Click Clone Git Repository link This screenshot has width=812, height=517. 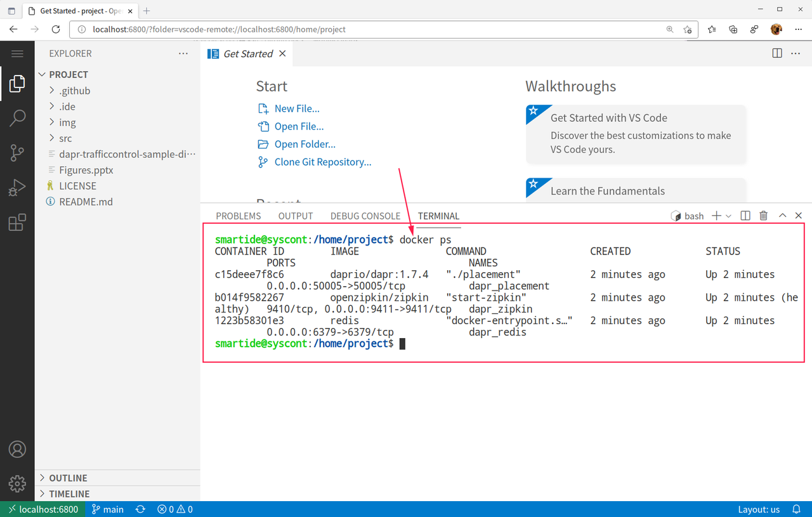315,162
